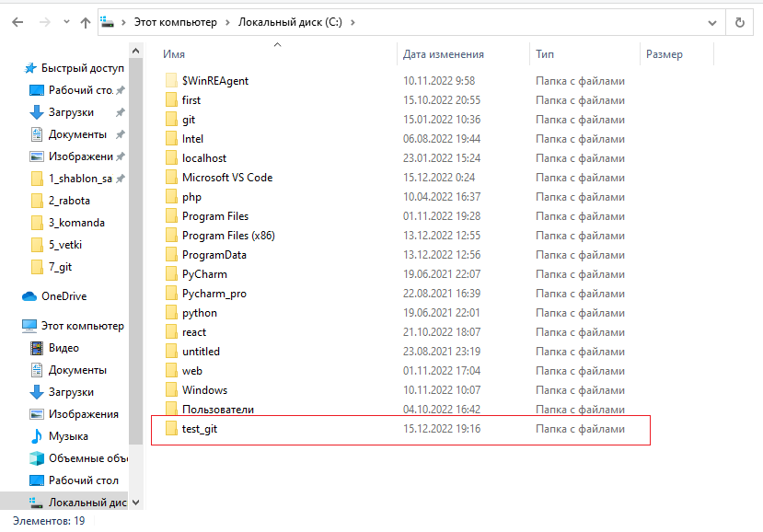Open pinned 'Документы' under quick access
This screenshot has width=763, height=532.
[77, 134]
